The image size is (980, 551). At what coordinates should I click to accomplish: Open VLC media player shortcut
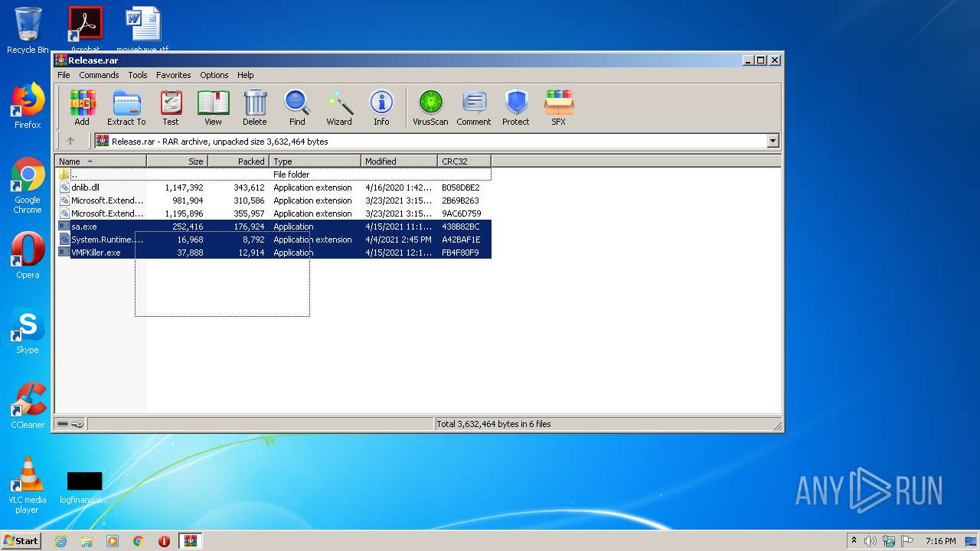pos(28,485)
